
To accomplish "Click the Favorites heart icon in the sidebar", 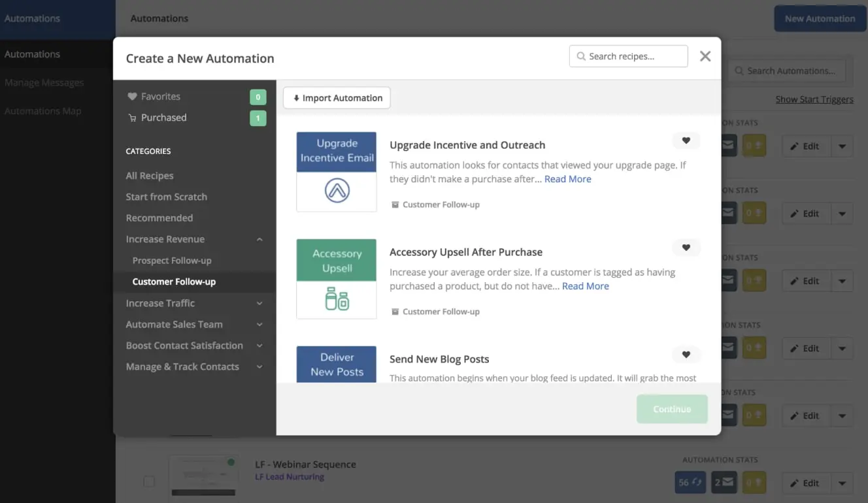I will [131, 95].
